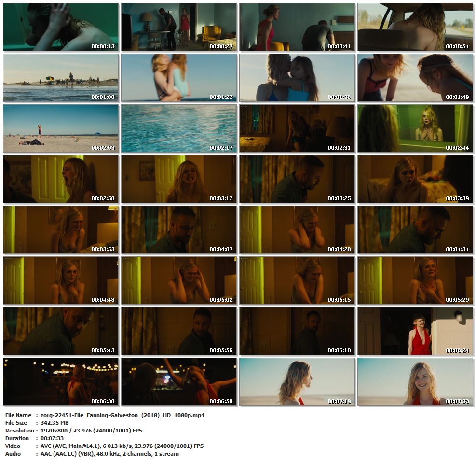
Task: Click the thumbnail marked 00:04:07
Action: click(x=179, y=230)
